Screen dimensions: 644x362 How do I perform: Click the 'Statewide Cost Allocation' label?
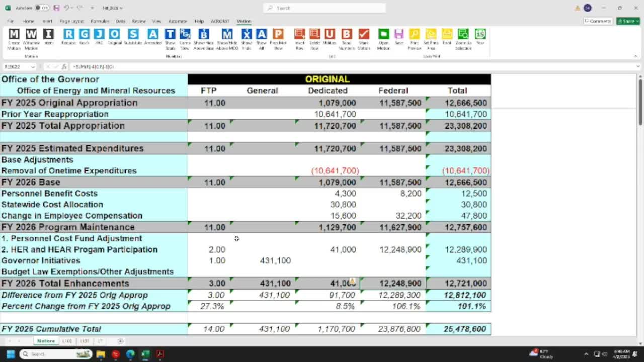pyautogui.click(x=52, y=205)
